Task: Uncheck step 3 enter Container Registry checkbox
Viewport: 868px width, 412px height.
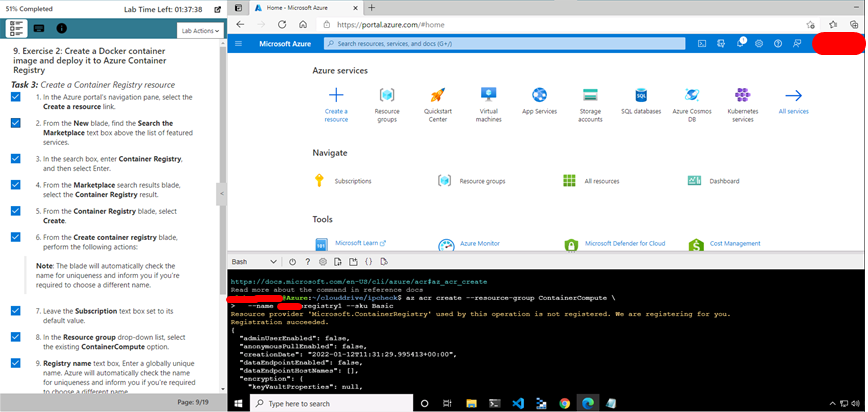Action: coord(16,159)
